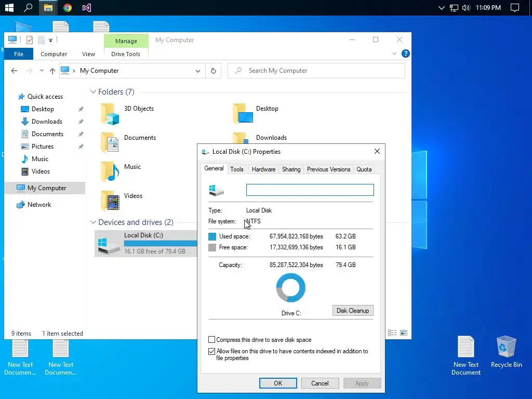Image resolution: width=532 pixels, height=399 pixels.
Task: Open Customize Quick Access Toolbar dropdown
Action: pyautogui.click(x=50, y=41)
